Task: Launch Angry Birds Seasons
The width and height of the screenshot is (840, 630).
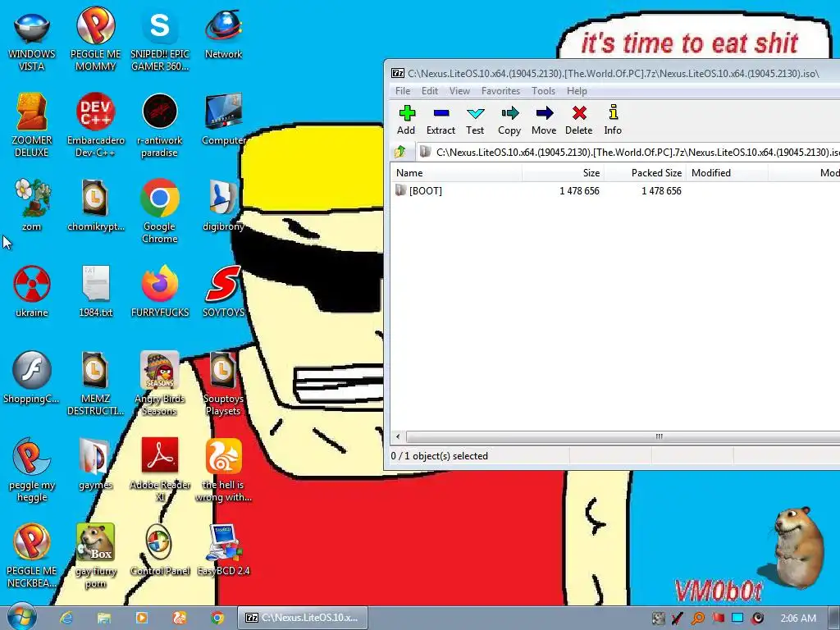Action: [x=160, y=384]
